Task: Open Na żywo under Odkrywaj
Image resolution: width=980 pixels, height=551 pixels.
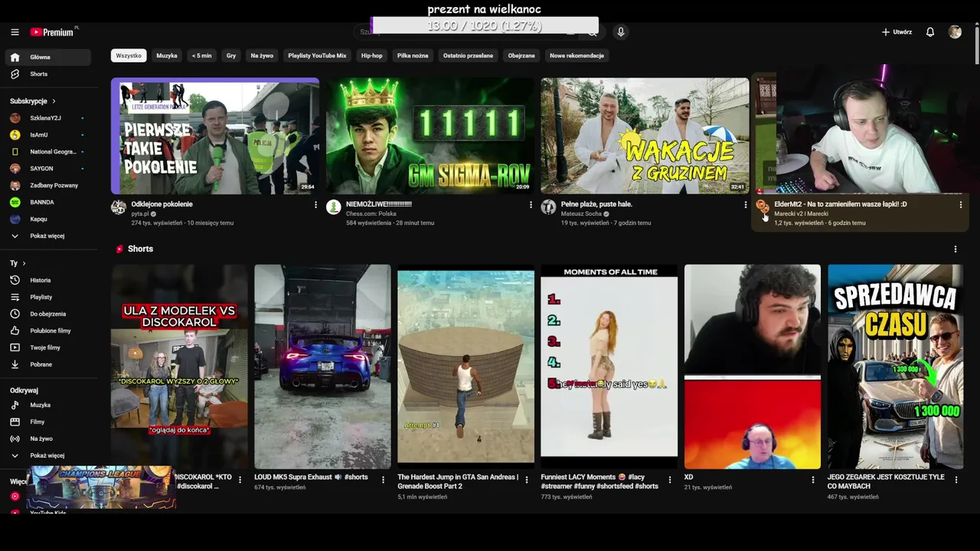Action: pos(47,439)
